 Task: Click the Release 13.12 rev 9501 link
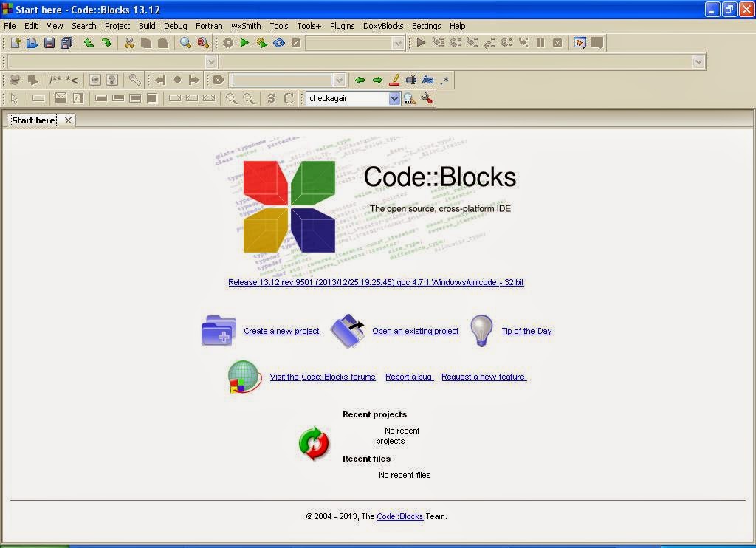376,282
